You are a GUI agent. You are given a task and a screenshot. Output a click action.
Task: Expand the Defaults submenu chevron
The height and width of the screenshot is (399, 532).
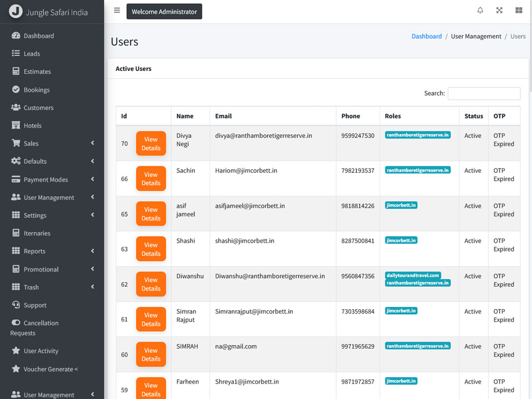93,161
